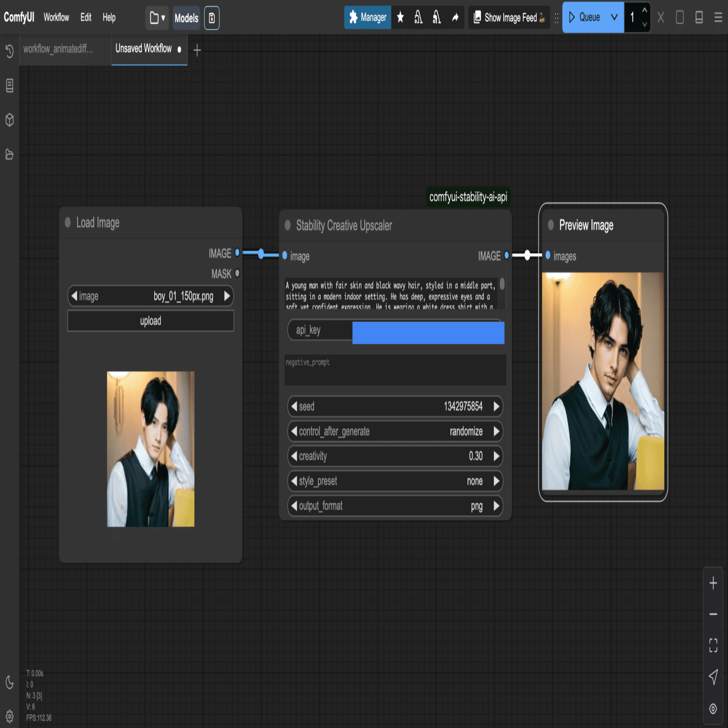Decrease seed value with left arrow
The height and width of the screenshot is (728, 728).
294,406
